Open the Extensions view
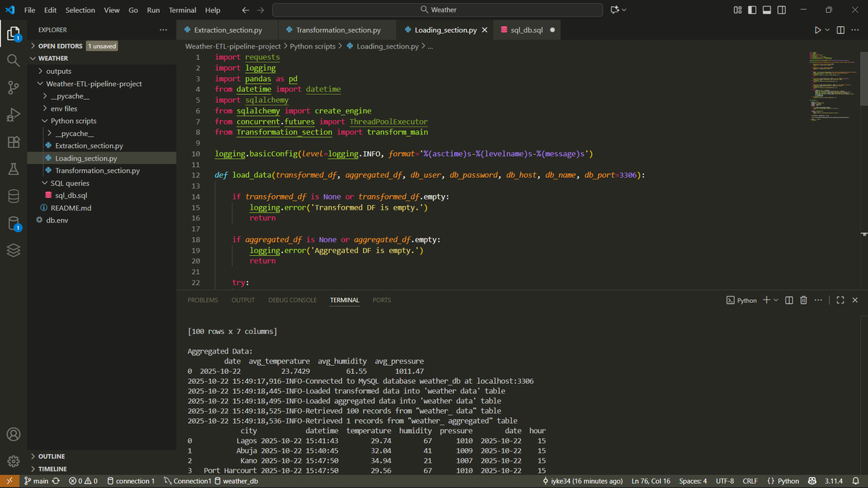This screenshot has width=868, height=488. (13, 142)
